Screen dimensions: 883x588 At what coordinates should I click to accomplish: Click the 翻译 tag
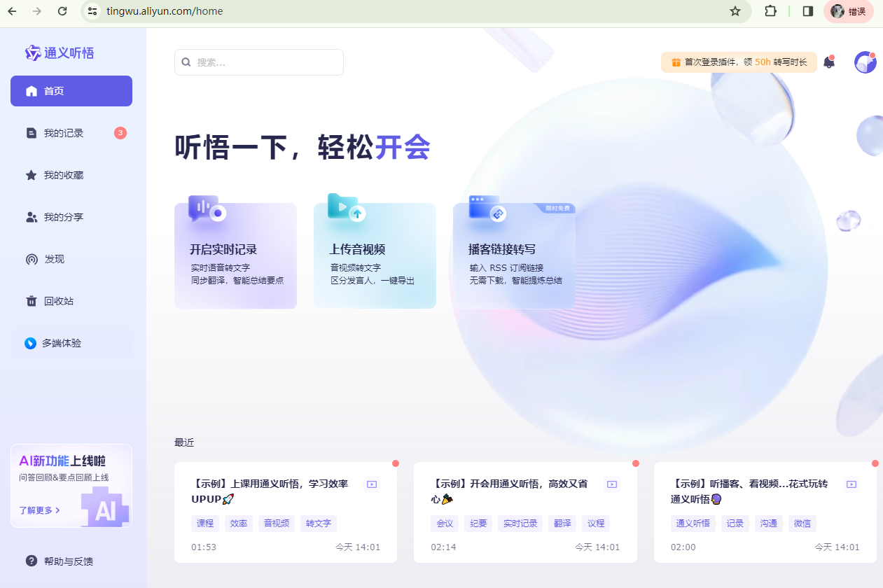coord(562,523)
